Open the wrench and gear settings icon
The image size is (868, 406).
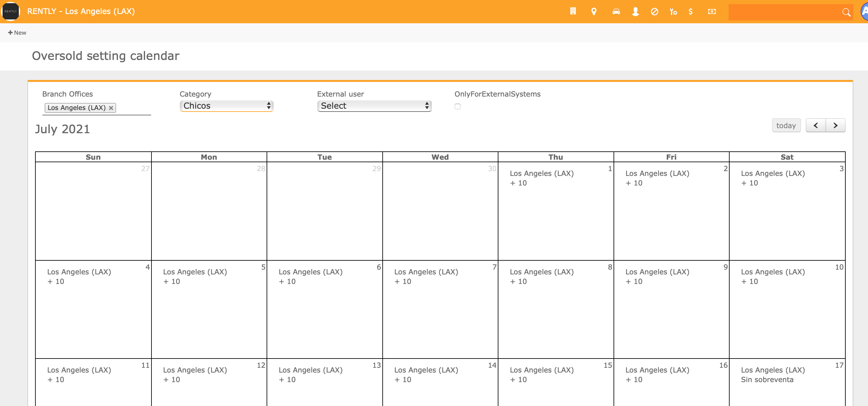[673, 11]
